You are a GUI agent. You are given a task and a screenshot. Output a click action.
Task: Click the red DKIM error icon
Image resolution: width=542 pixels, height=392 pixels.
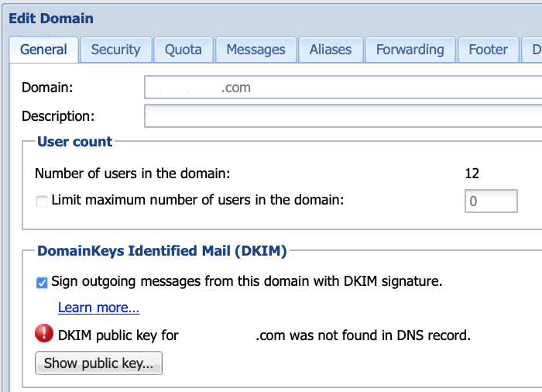pos(45,335)
